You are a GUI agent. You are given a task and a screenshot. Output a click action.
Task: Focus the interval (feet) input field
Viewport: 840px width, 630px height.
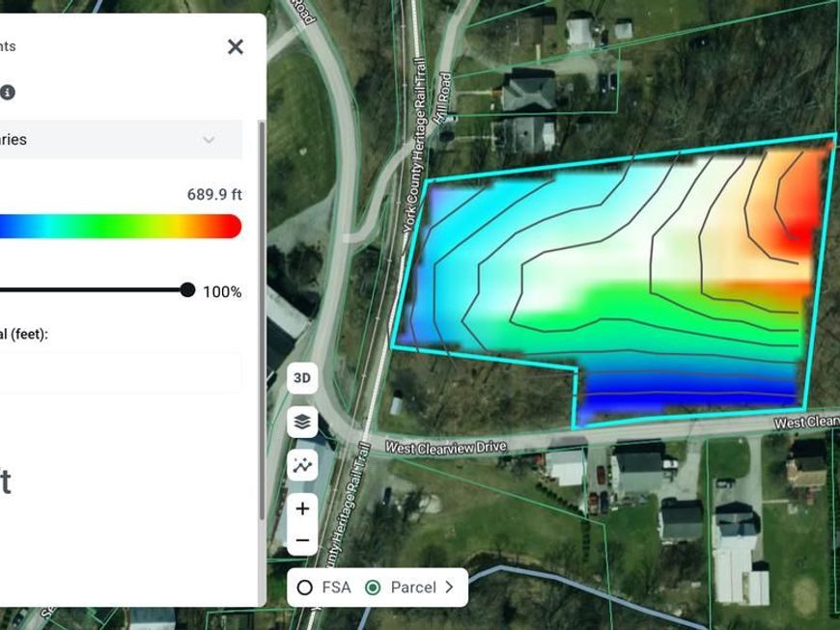116,372
